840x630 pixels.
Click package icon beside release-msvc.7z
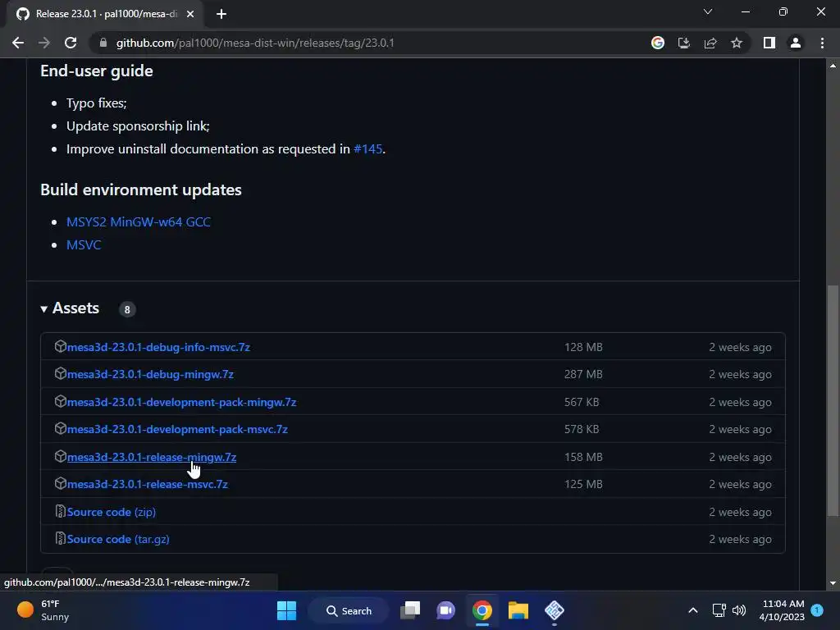[x=60, y=484]
